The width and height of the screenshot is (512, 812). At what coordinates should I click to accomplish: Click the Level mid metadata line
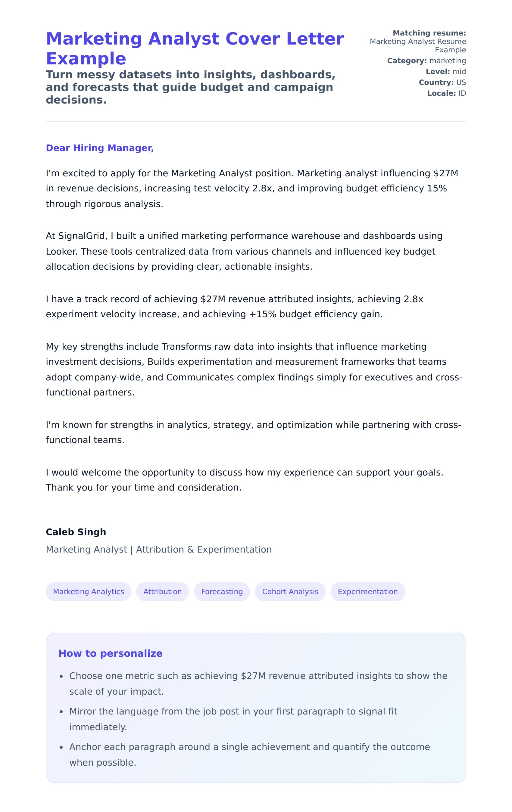click(445, 72)
